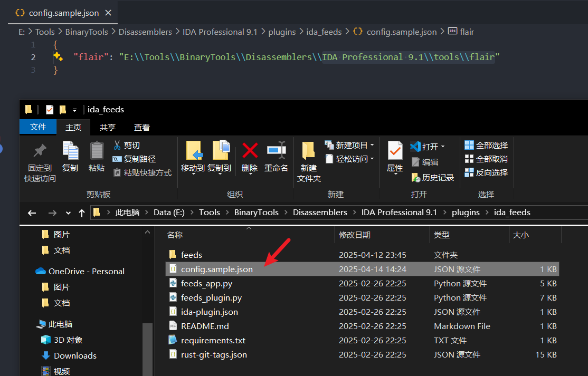Open recent locations dropdown chevron

pos(68,213)
